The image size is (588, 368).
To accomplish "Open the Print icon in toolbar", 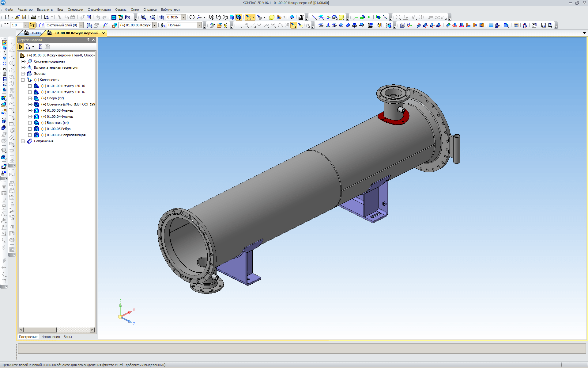I will (33, 17).
